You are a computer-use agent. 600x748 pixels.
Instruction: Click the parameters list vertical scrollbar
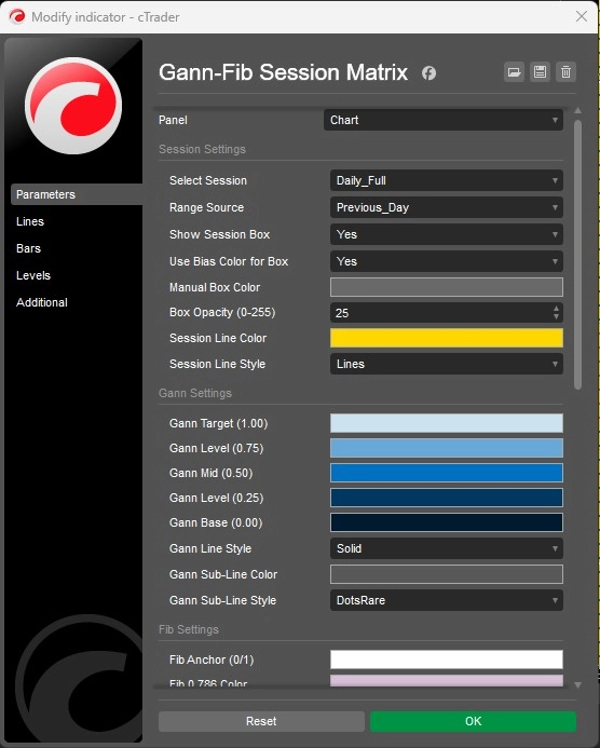coord(577,250)
